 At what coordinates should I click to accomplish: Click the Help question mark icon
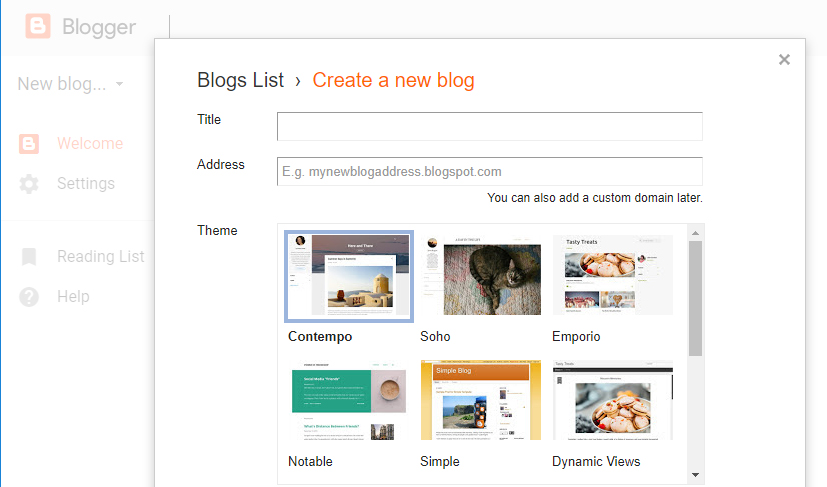click(x=29, y=297)
